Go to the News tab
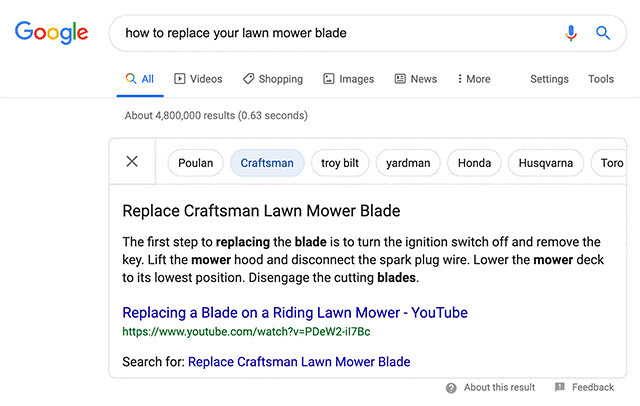This screenshot has width=640, height=406. tap(415, 79)
